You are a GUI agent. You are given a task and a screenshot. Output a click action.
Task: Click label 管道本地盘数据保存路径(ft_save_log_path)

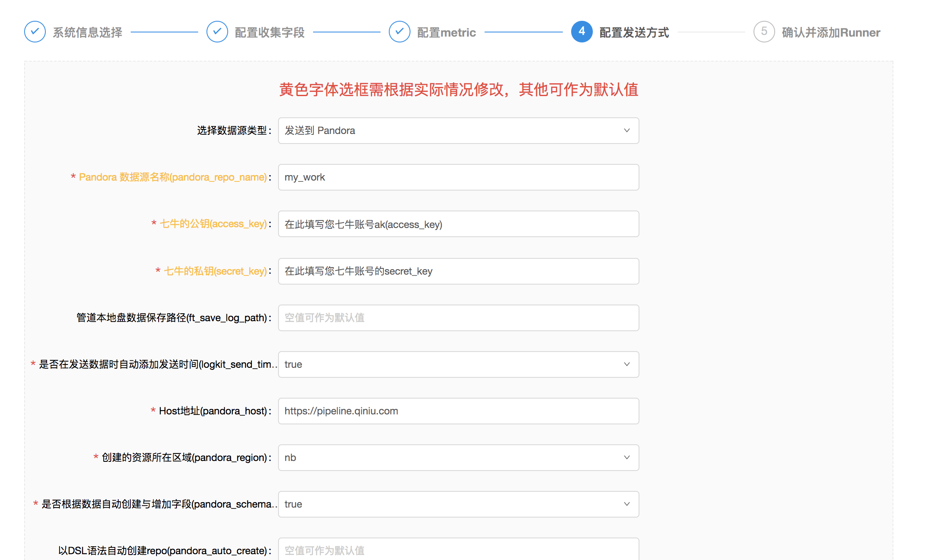click(x=172, y=318)
